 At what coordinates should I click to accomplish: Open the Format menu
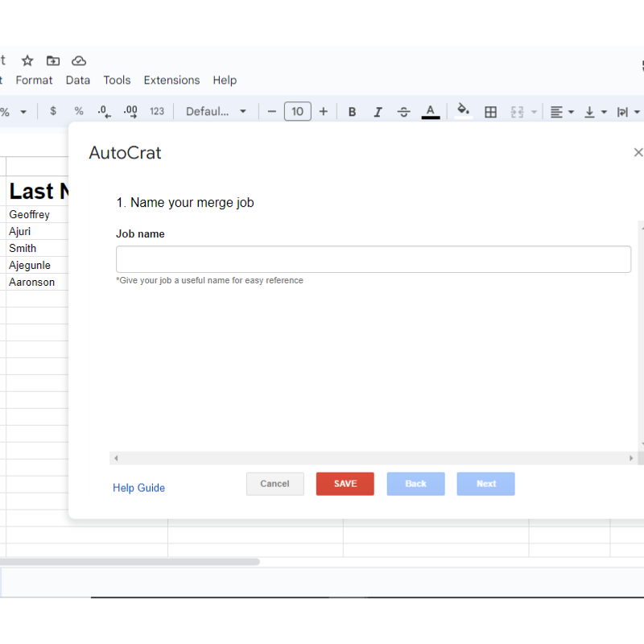(34, 80)
